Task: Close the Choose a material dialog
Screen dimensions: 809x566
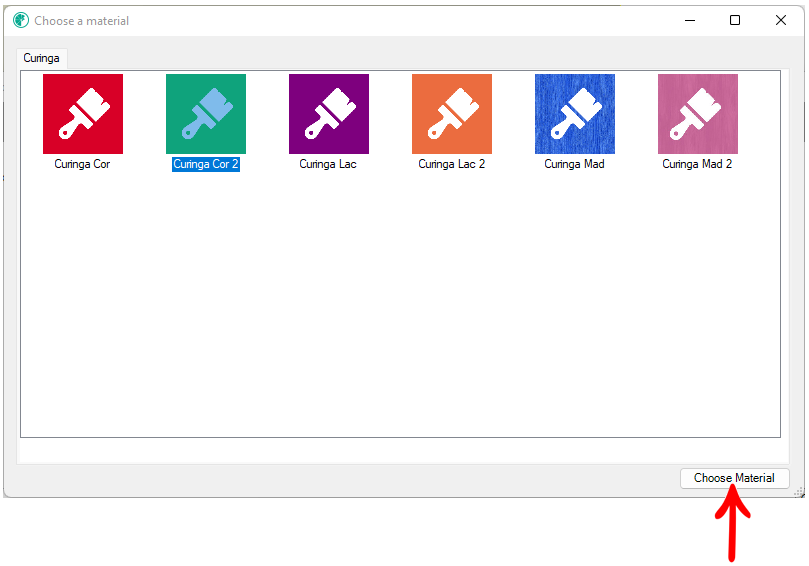Action: click(781, 21)
